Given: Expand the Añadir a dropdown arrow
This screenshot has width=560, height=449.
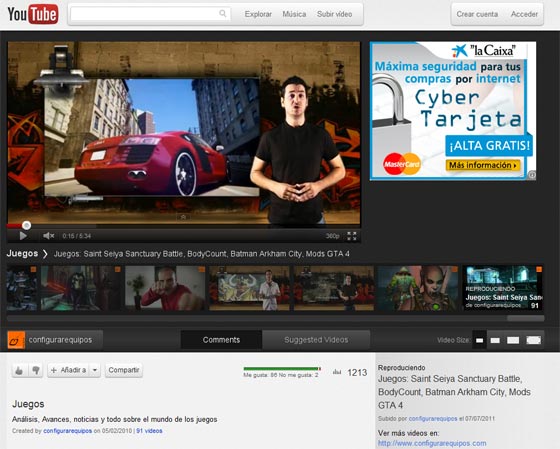Looking at the screenshot, I should [x=95, y=370].
